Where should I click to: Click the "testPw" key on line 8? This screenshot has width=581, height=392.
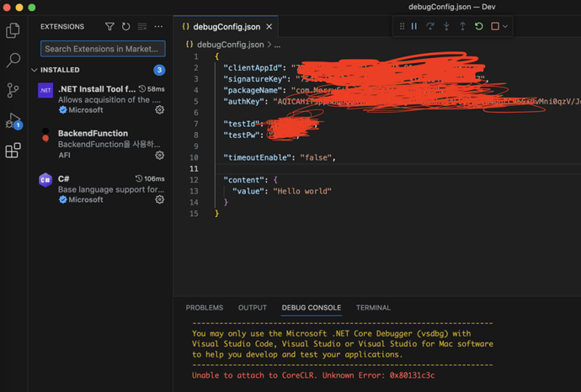pos(241,135)
